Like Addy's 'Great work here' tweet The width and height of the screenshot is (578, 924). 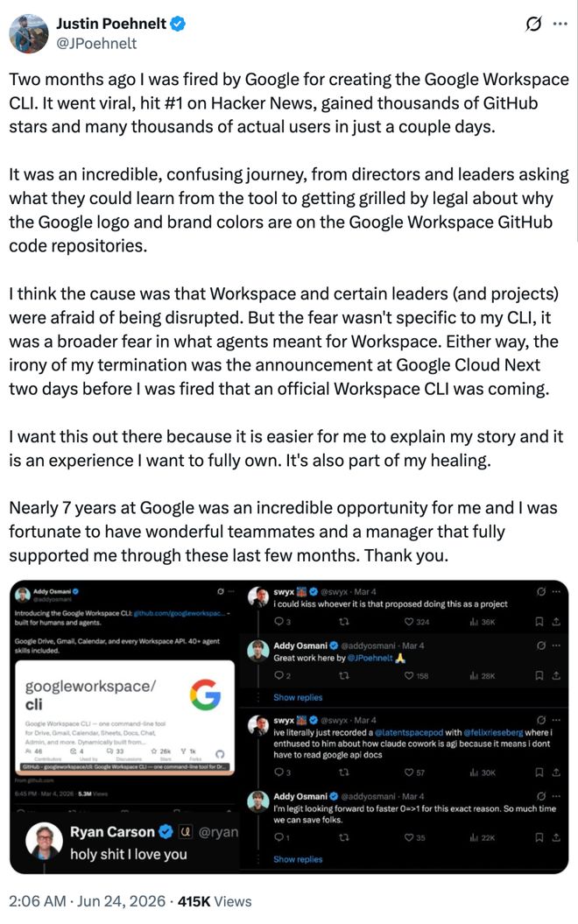(417, 676)
